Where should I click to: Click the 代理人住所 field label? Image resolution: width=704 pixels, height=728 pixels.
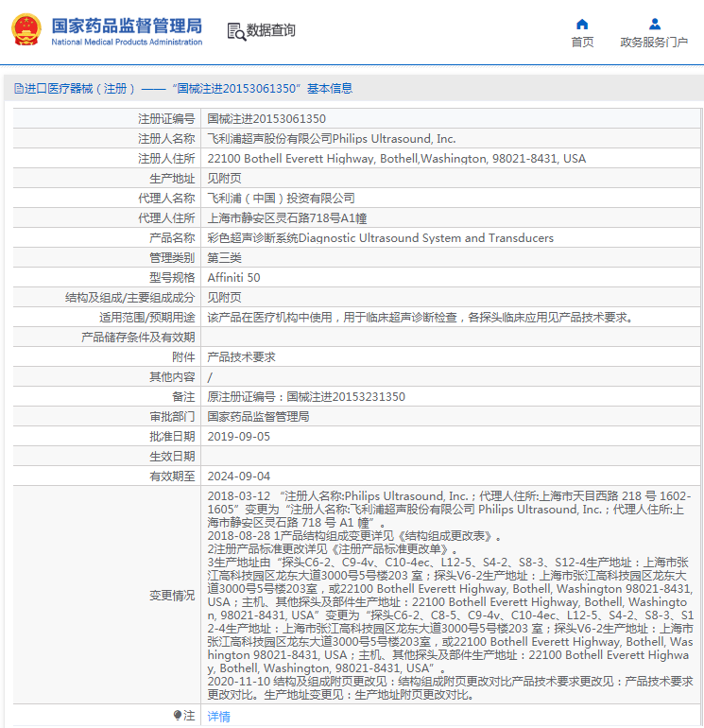click(166, 218)
